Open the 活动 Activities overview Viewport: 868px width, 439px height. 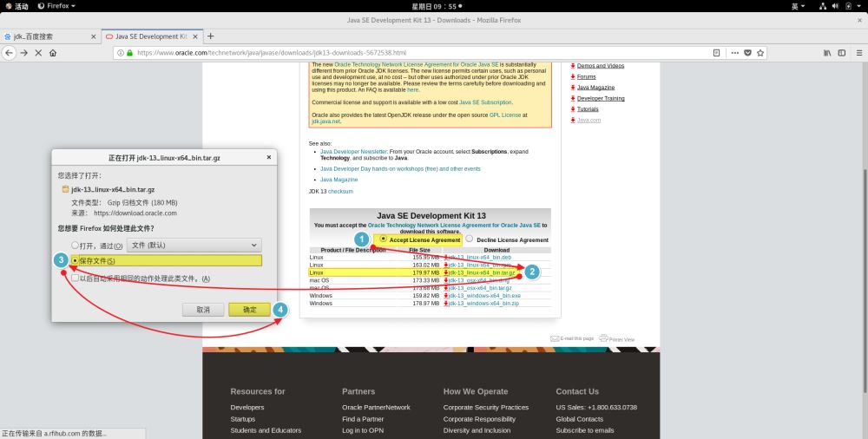(16, 6)
